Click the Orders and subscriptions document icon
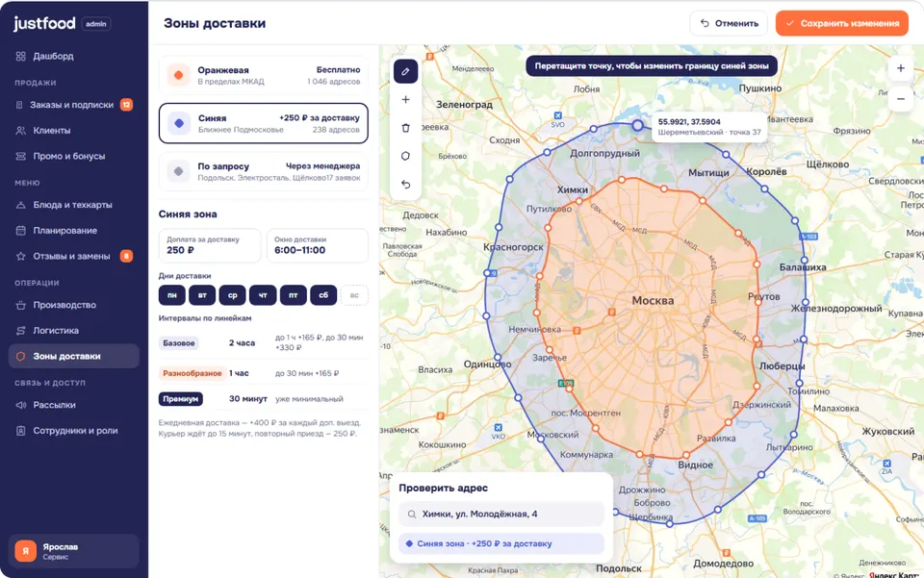This screenshot has height=578, width=924. pyautogui.click(x=19, y=105)
